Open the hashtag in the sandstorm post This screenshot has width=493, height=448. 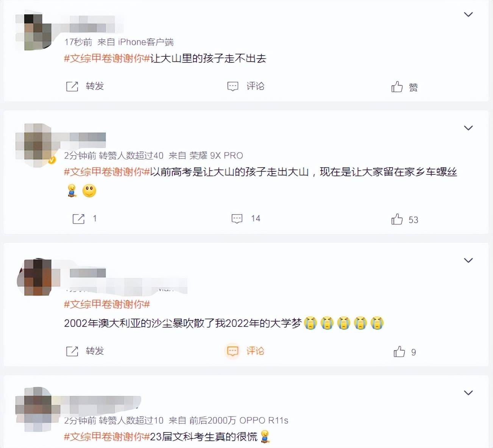(107, 304)
